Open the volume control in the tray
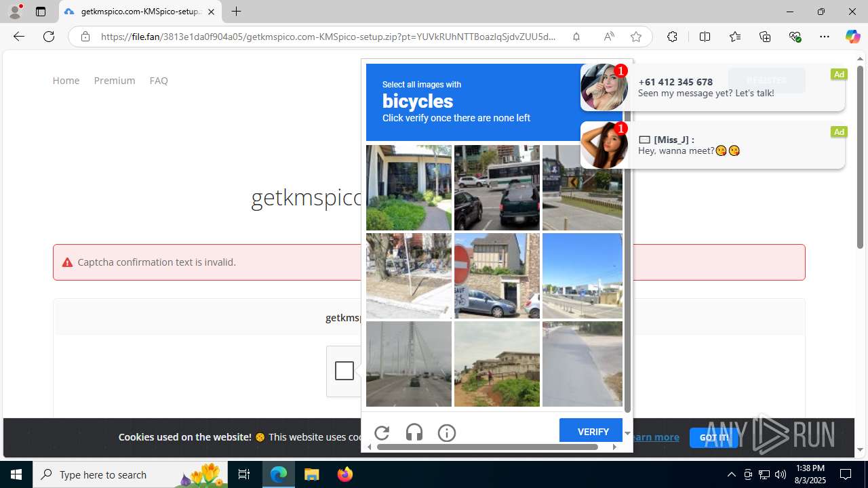The height and width of the screenshot is (488, 868). coord(781,474)
